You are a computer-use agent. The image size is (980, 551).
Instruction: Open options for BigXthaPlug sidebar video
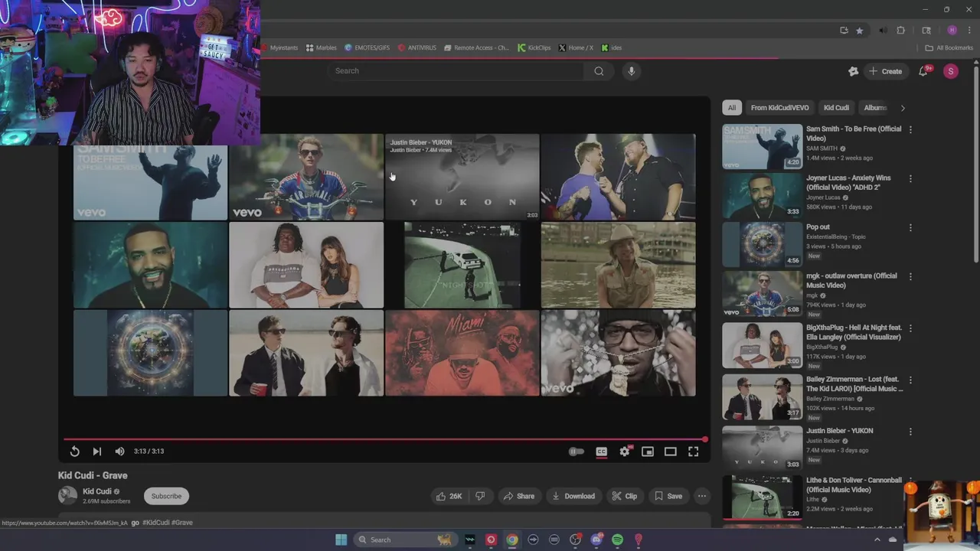pyautogui.click(x=910, y=328)
